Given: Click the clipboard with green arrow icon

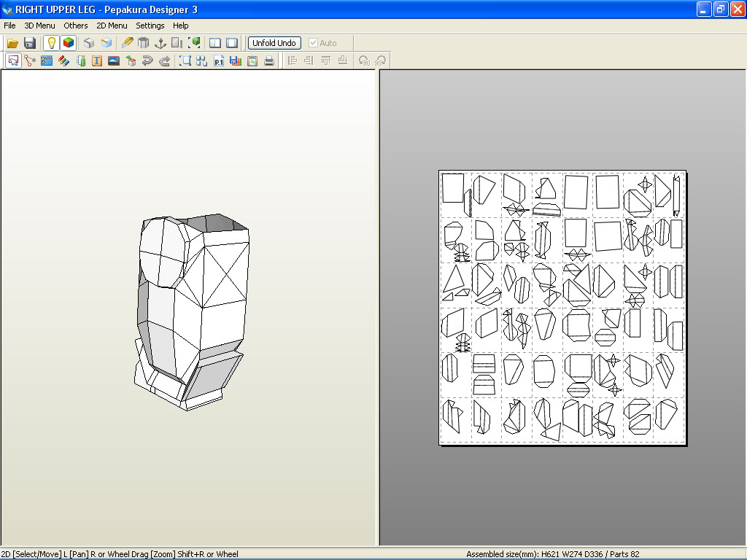Looking at the screenshot, I should pyautogui.click(x=252, y=61).
